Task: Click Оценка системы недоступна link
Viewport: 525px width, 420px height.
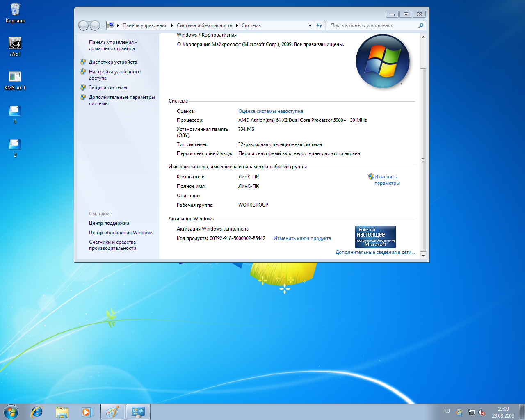Action: [271, 111]
